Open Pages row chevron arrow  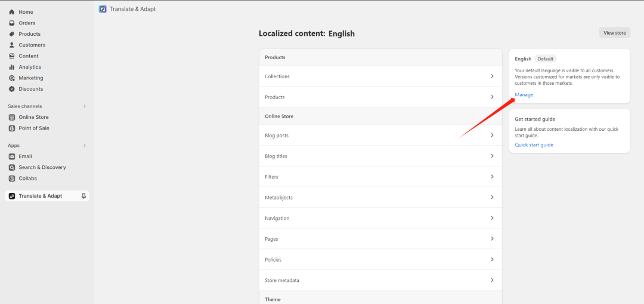click(492, 238)
